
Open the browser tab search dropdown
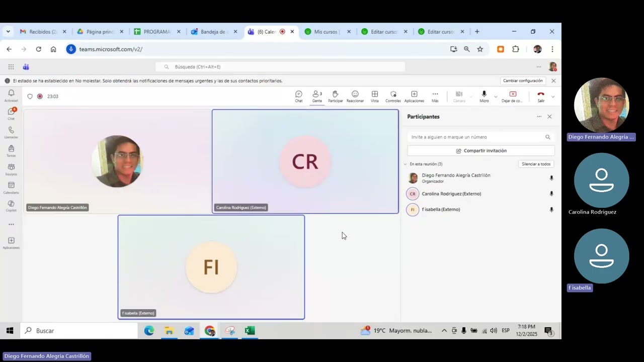8,32
